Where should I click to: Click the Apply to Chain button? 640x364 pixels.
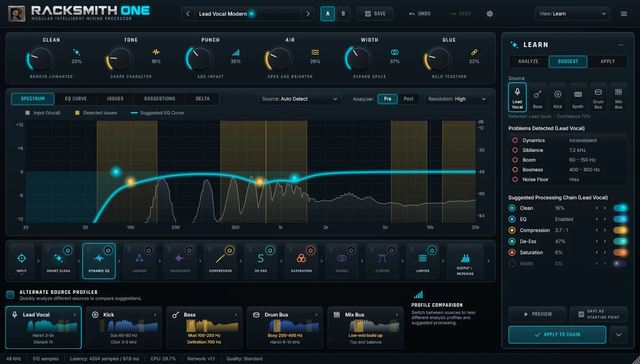click(x=557, y=335)
